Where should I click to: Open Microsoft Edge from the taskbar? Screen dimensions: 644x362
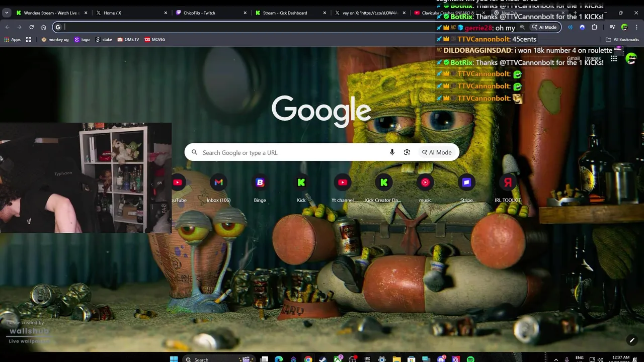coord(279,359)
